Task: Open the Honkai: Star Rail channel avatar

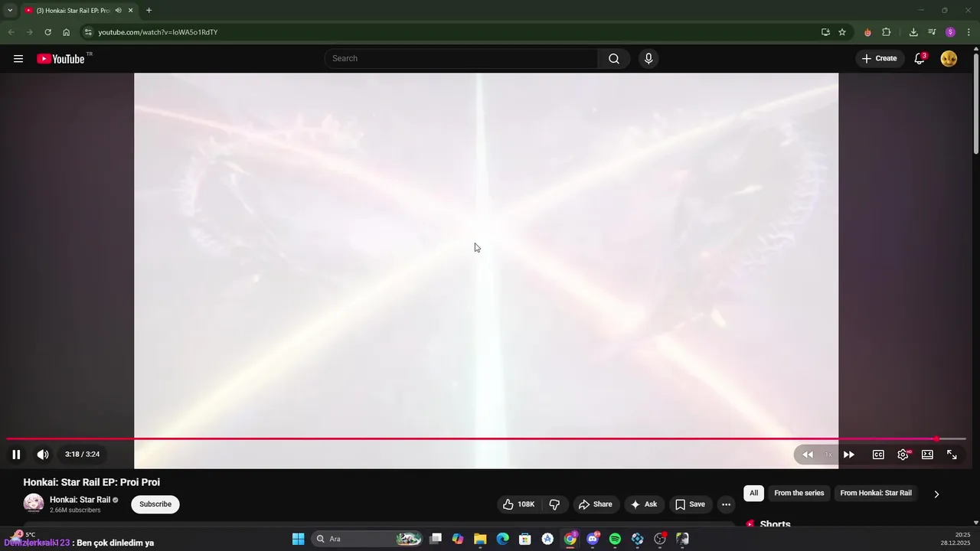Action: pyautogui.click(x=34, y=504)
